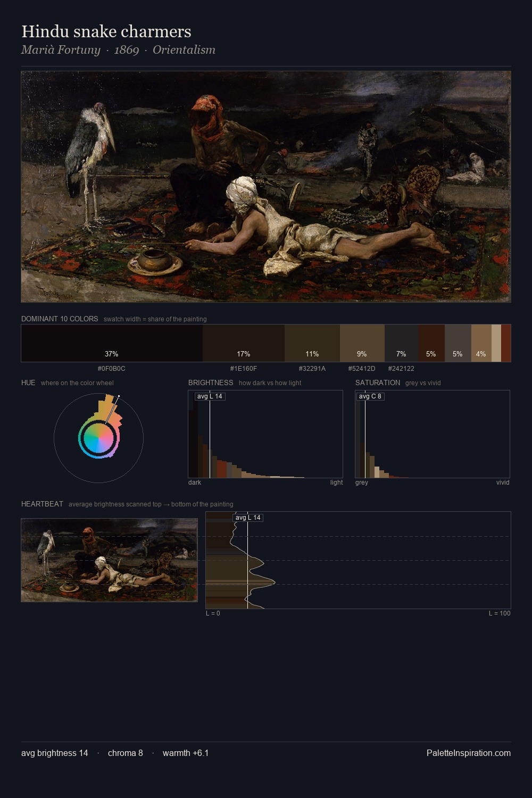532x798 pixels.
Task: Click the 'avg L 14' brightness label
Action: pyautogui.click(x=210, y=396)
